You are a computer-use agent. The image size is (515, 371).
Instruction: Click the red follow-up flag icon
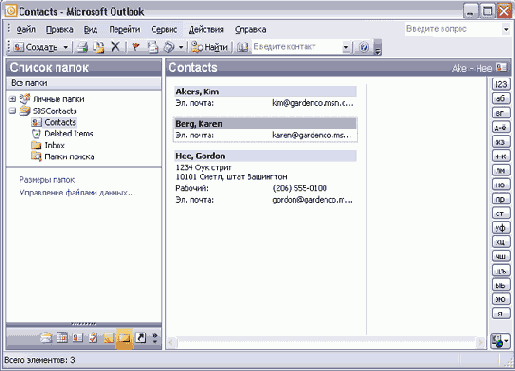tap(135, 47)
